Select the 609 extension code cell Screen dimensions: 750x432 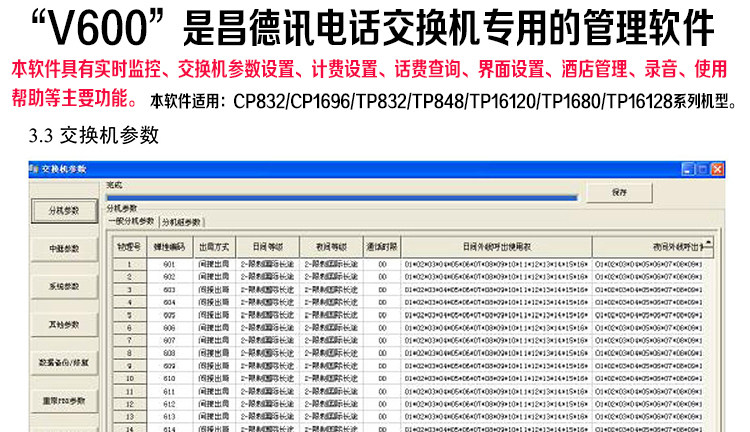point(169,366)
